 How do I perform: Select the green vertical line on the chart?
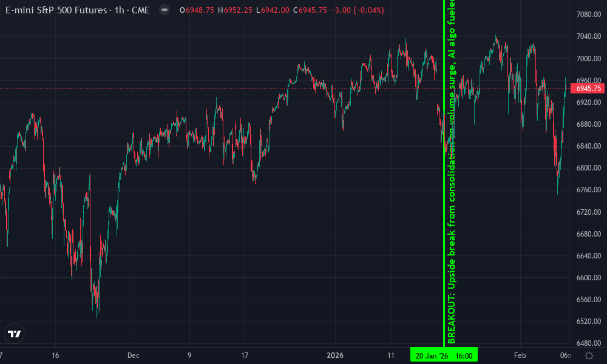[x=444, y=174]
